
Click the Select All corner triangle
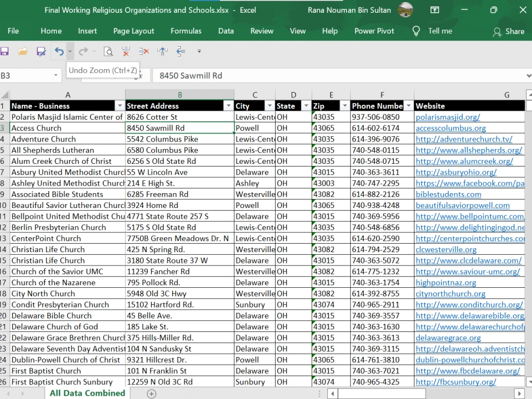coord(5,95)
